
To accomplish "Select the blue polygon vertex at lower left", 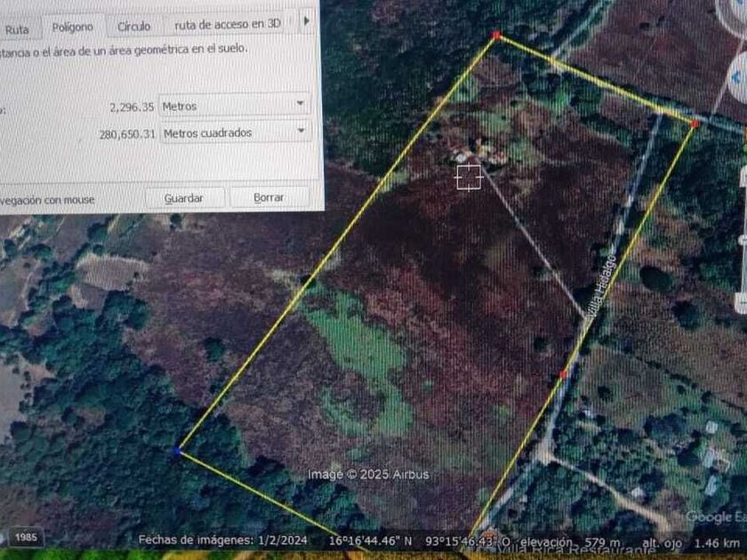I will point(177,452).
